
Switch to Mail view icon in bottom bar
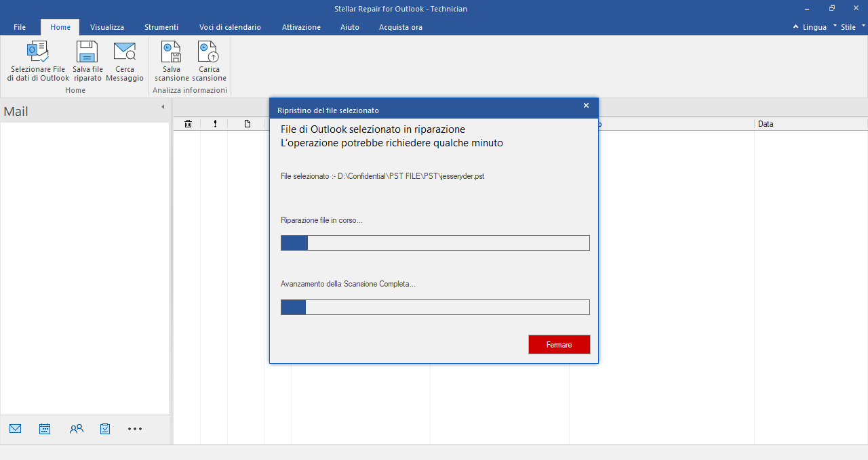[15, 429]
